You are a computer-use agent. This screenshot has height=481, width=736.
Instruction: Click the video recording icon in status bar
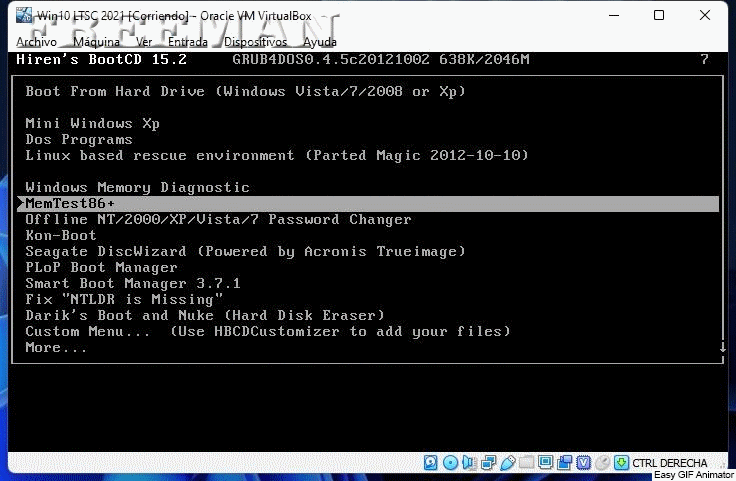coord(564,463)
